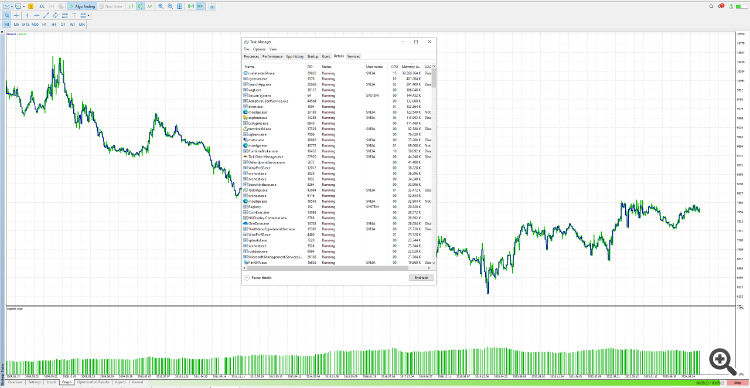Toggle chart auto scroll icon
The height and width of the screenshot is (388, 750).
click(191, 6)
